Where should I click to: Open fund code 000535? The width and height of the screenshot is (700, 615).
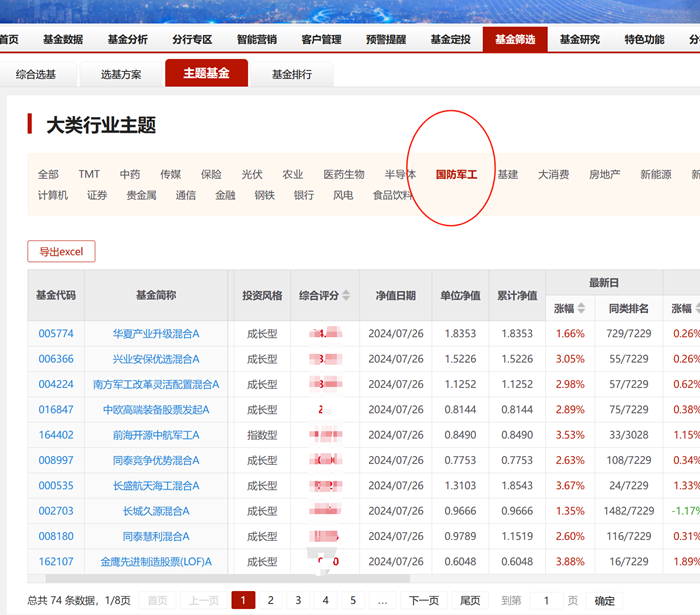(56, 486)
